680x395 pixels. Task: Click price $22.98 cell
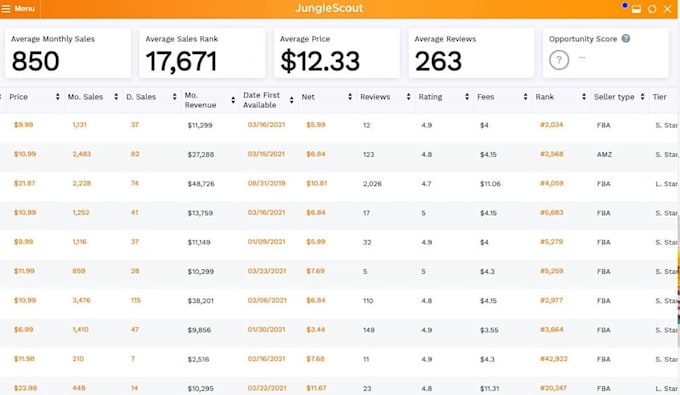click(x=25, y=388)
